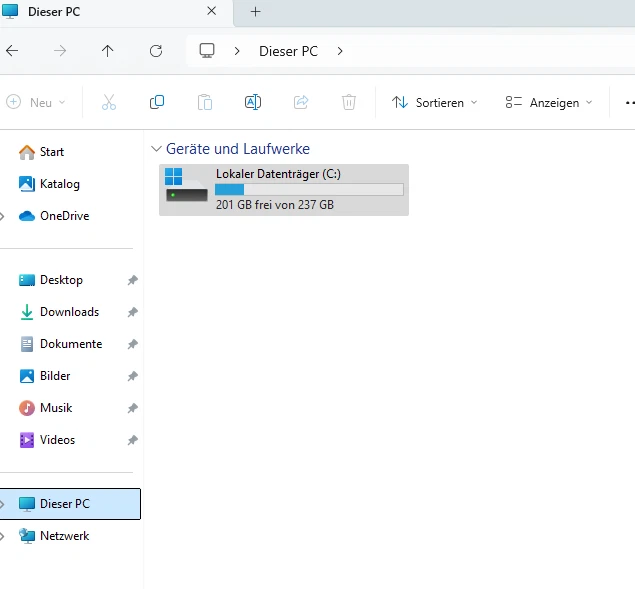Unpin Videos using its pin icon

pyautogui.click(x=133, y=440)
